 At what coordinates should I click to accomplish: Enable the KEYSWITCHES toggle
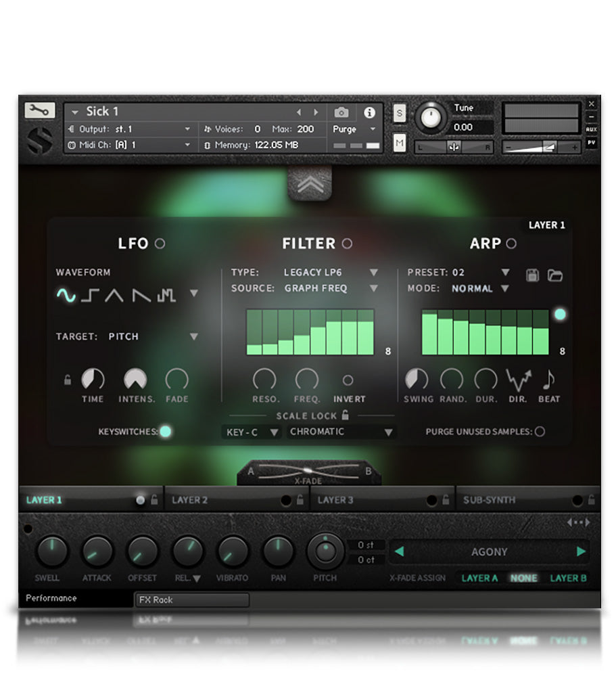pos(164,431)
